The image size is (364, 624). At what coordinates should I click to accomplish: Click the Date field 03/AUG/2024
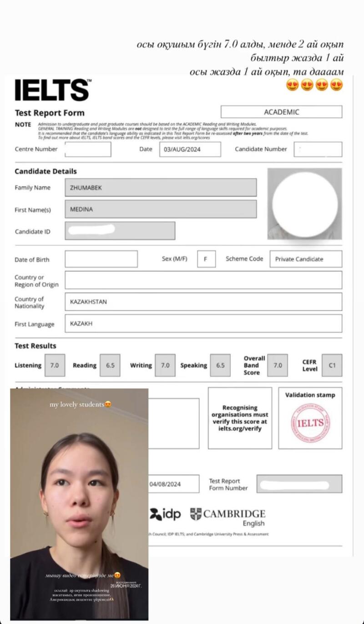tap(190, 149)
